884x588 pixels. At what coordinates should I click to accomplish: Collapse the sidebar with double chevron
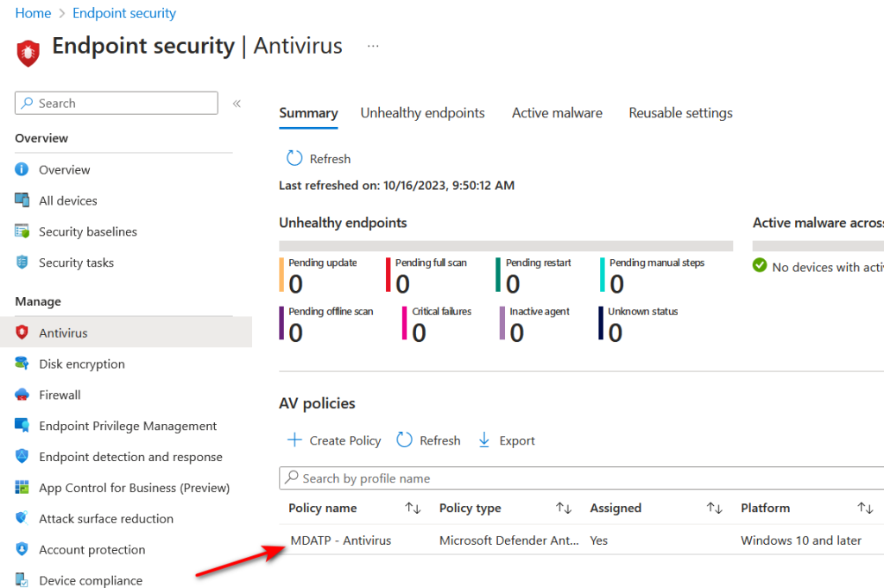[x=237, y=103]
